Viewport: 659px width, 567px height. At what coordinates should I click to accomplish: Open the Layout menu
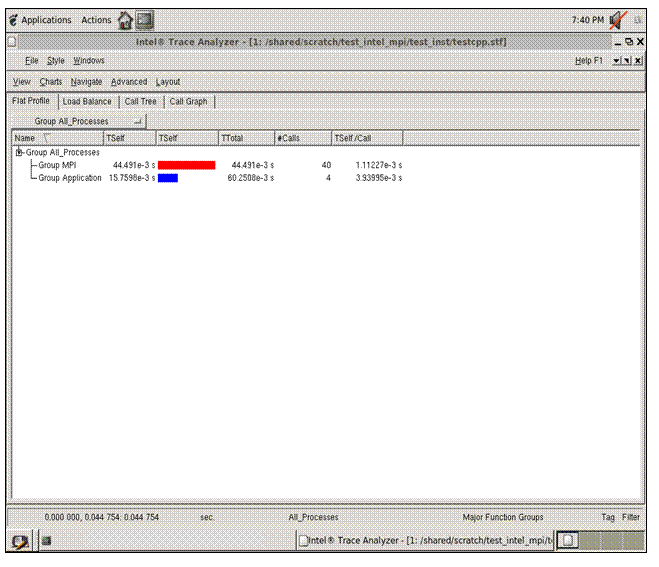(x=168, y=82)
